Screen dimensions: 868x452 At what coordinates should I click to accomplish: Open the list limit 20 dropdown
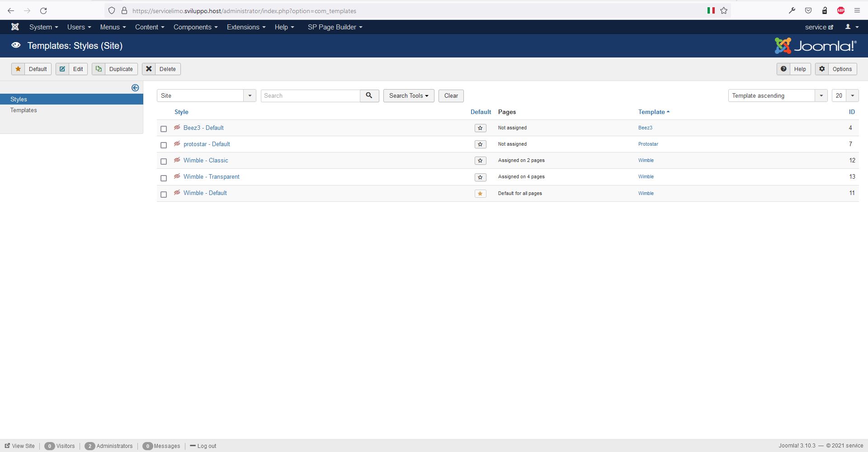[x=844, y=95]
